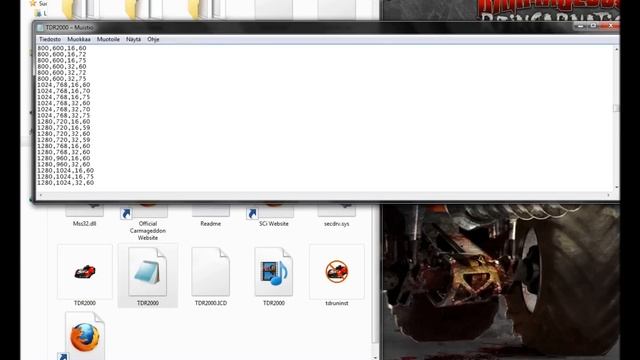The width and height of the screenshot is (640, 360).
Task: Click the line 800,600,16,60 in Notepad
Action: point(62,48)
